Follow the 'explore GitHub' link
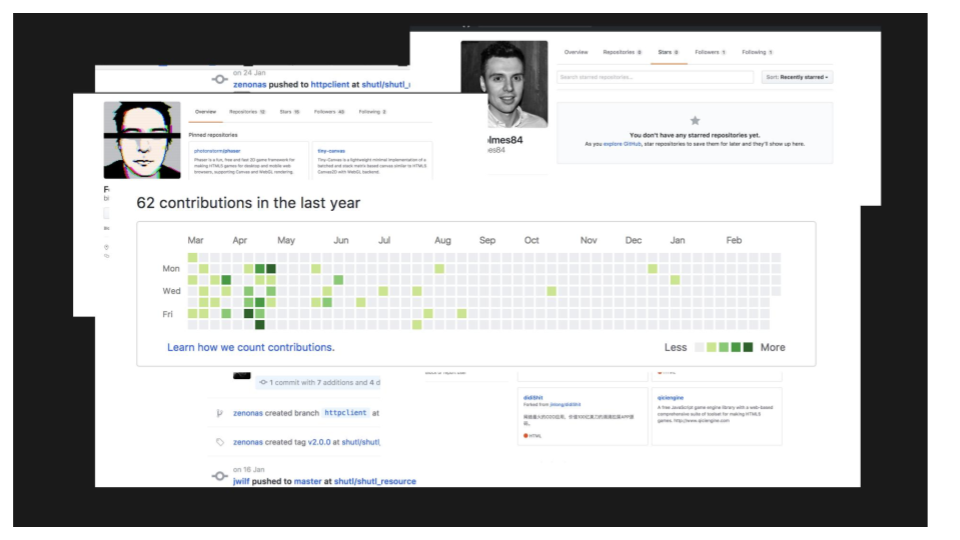The height and width of the screenshot is (540, 960). [x=622, y=144]
